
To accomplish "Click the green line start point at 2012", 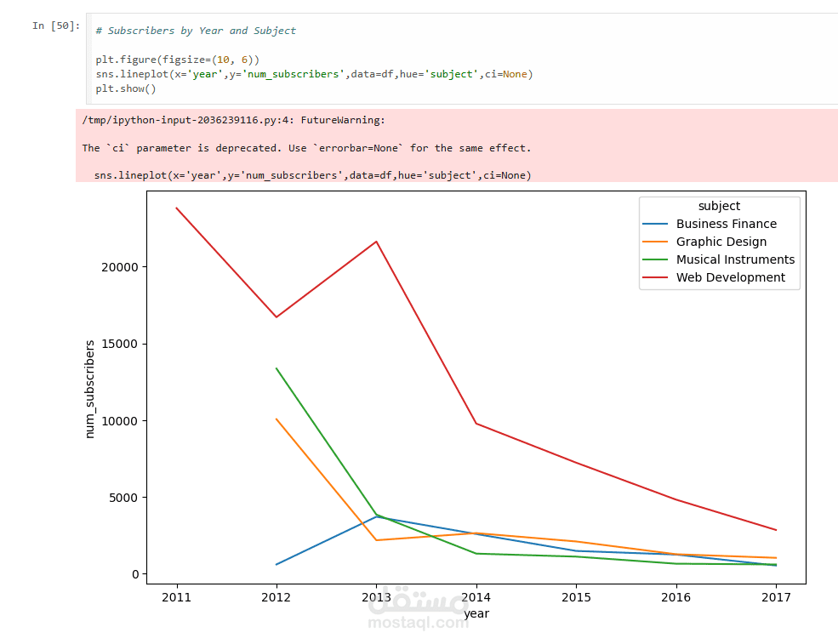I will click(x=276, y=368).
